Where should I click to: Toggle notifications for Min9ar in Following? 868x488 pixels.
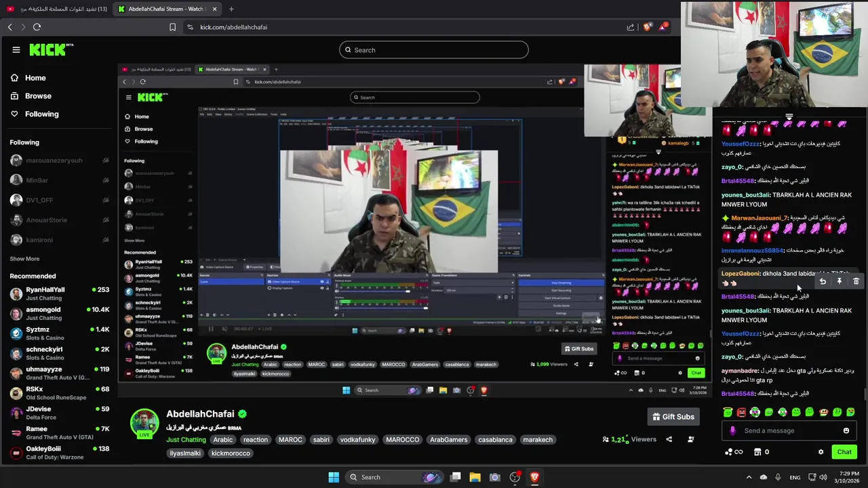pos(106,180)
